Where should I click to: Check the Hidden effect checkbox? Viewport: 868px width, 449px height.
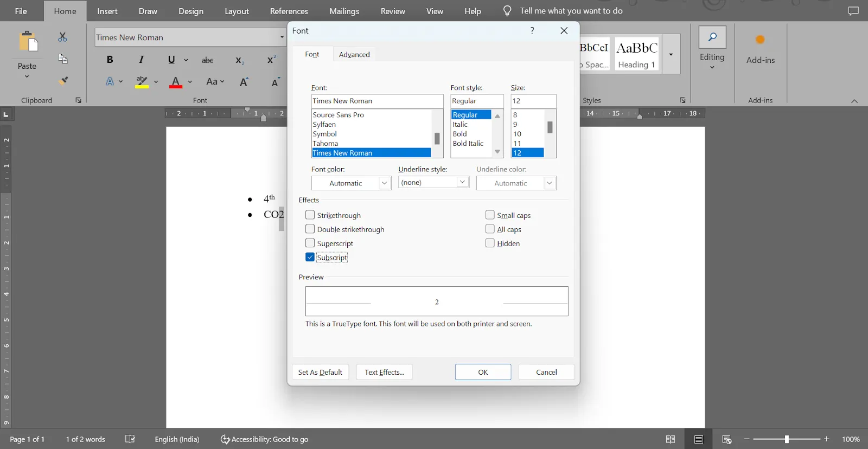point(490,243)
